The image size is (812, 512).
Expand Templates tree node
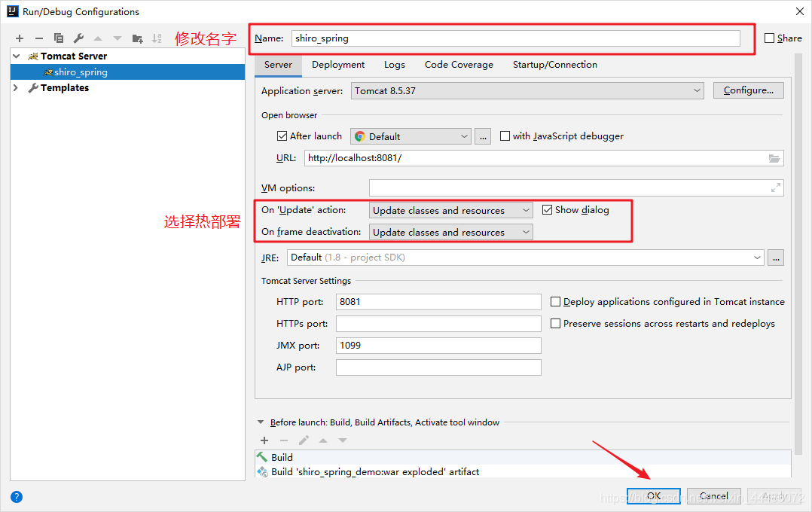(16, 87)
